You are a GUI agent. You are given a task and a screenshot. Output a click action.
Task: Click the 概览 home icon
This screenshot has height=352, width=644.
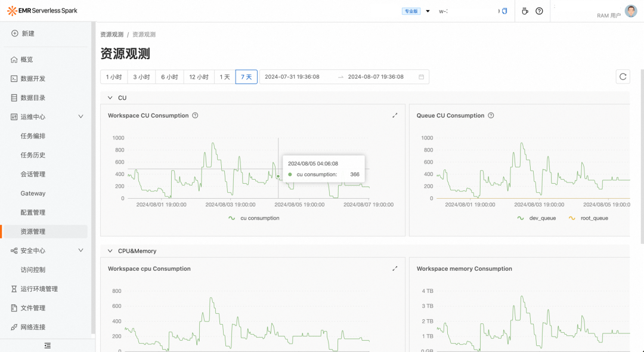pyautogui.click(x=14, y=60)
